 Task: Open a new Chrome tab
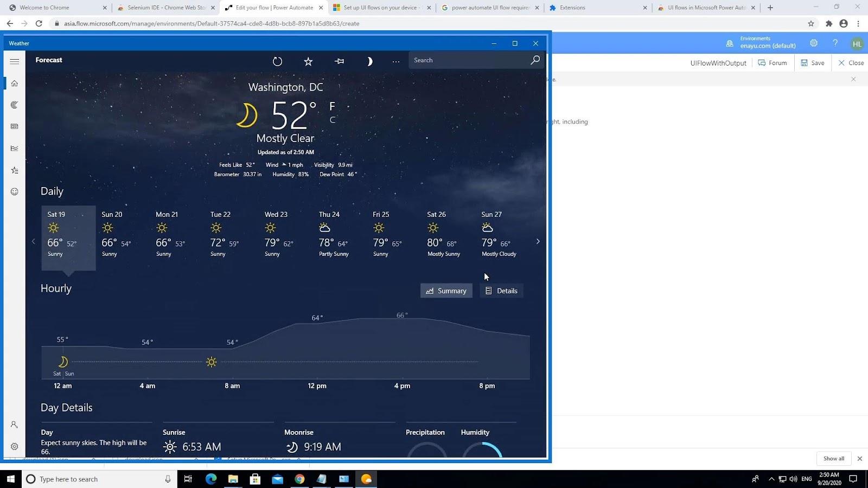(x=770, y=8)
